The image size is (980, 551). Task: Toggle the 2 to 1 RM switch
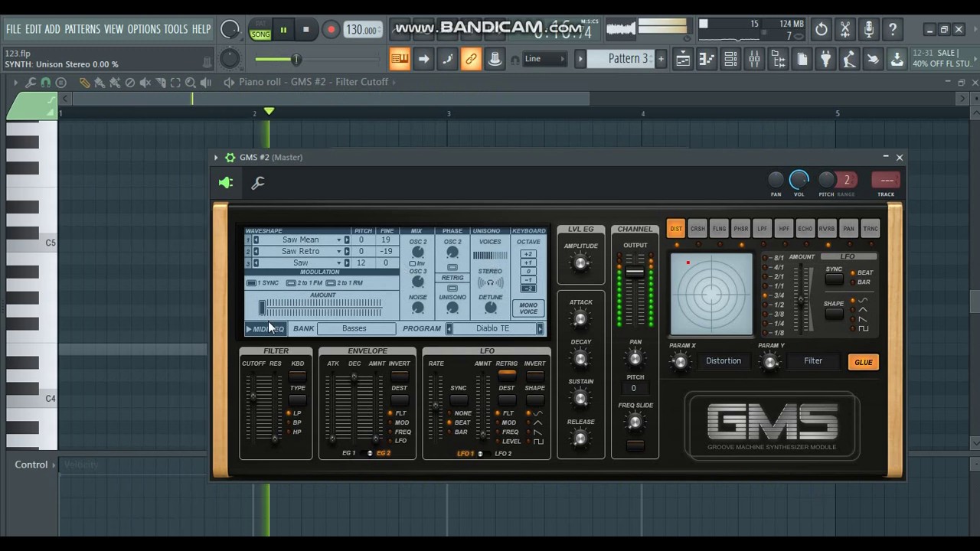coord(331,283)
